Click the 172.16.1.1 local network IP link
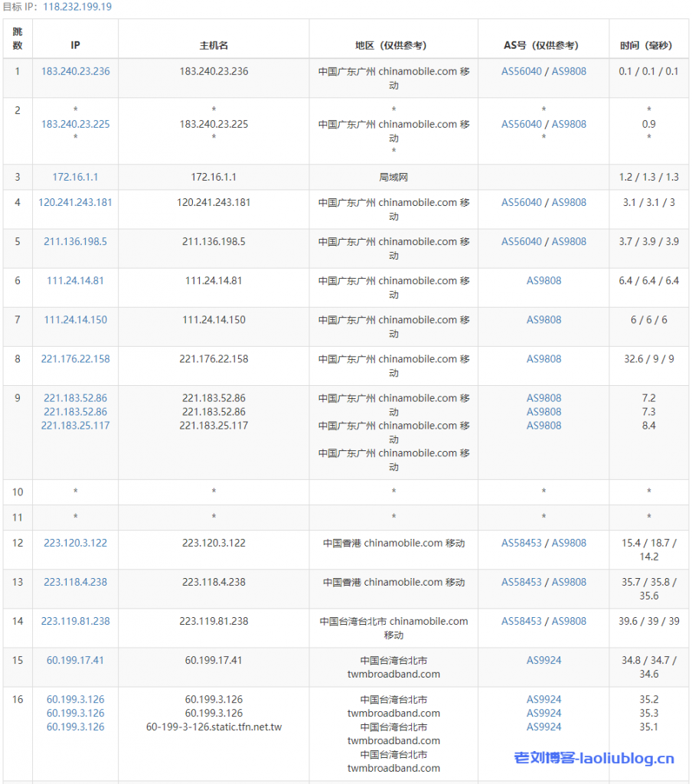 coord(75,177)
